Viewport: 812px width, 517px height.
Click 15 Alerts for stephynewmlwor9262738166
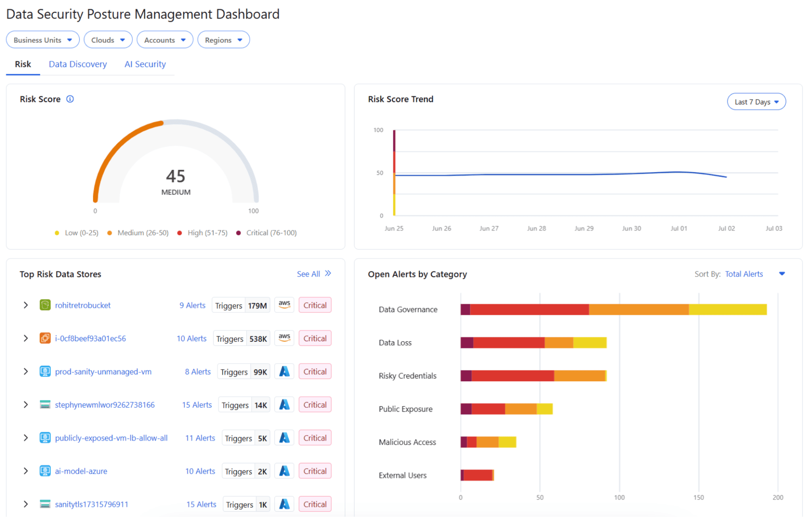point(197,405)
